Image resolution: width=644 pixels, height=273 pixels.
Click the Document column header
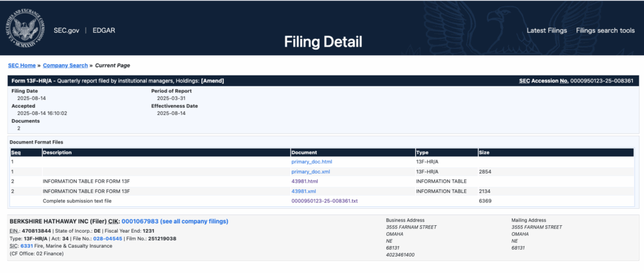[x=304, y=152]
